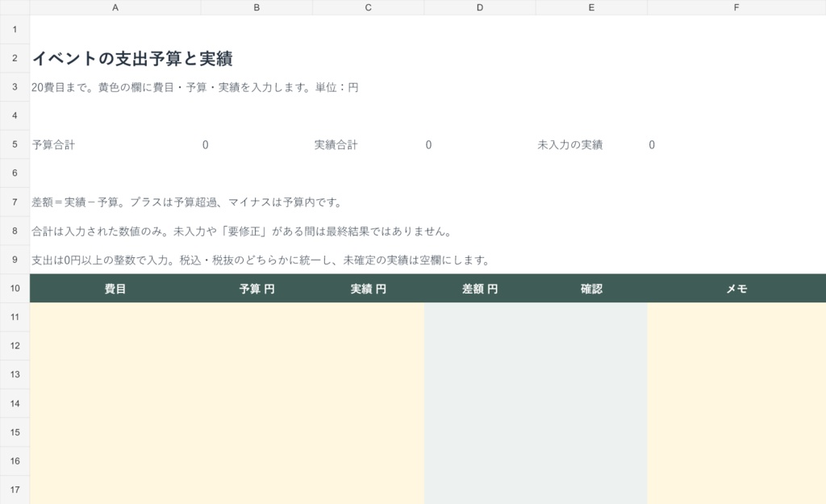Click the 未入力の実績 label
This screenshot has width=826, height=504.
pyautogui.click(x=570, y=145)
